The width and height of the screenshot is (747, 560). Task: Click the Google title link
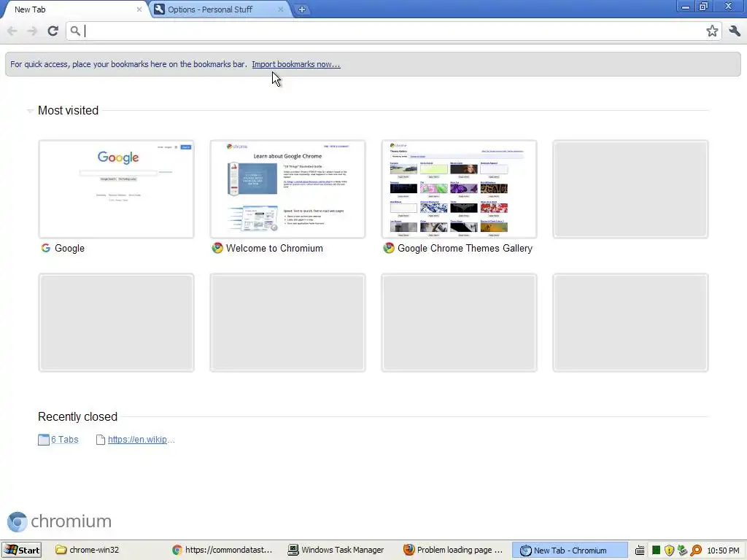coord(69,248)
